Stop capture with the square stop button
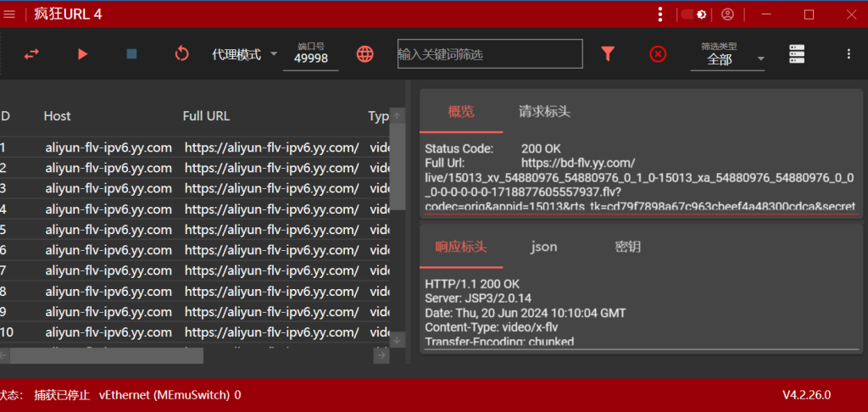 (131, 53)
